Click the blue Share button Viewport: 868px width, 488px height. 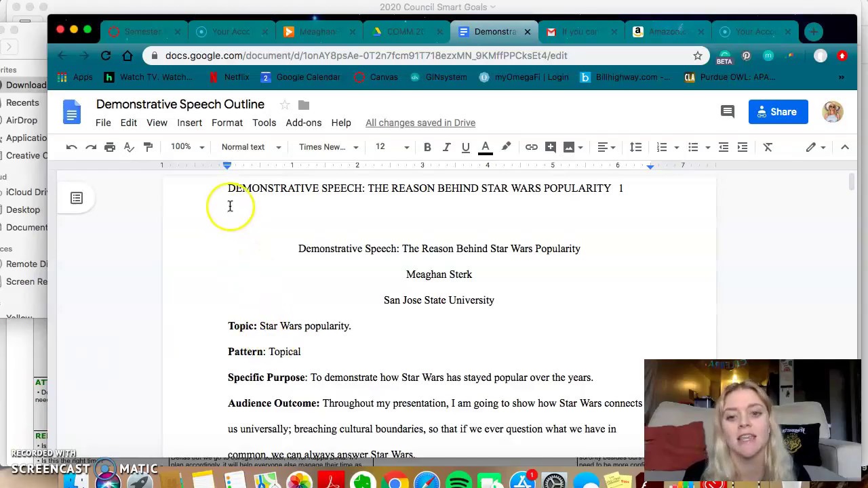778,112
